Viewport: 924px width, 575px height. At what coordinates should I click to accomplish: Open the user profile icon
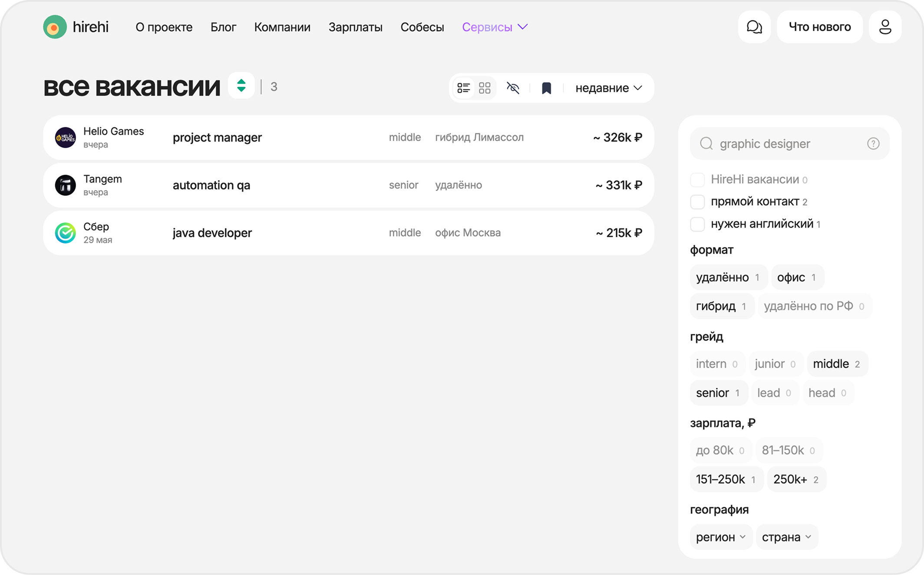(x=885, y=27)
